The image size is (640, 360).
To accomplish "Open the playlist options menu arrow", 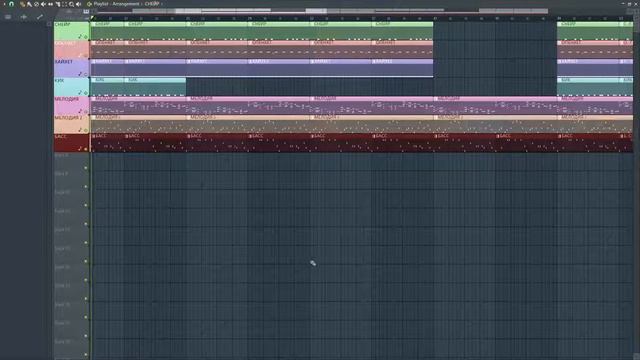I will (4, 4).
